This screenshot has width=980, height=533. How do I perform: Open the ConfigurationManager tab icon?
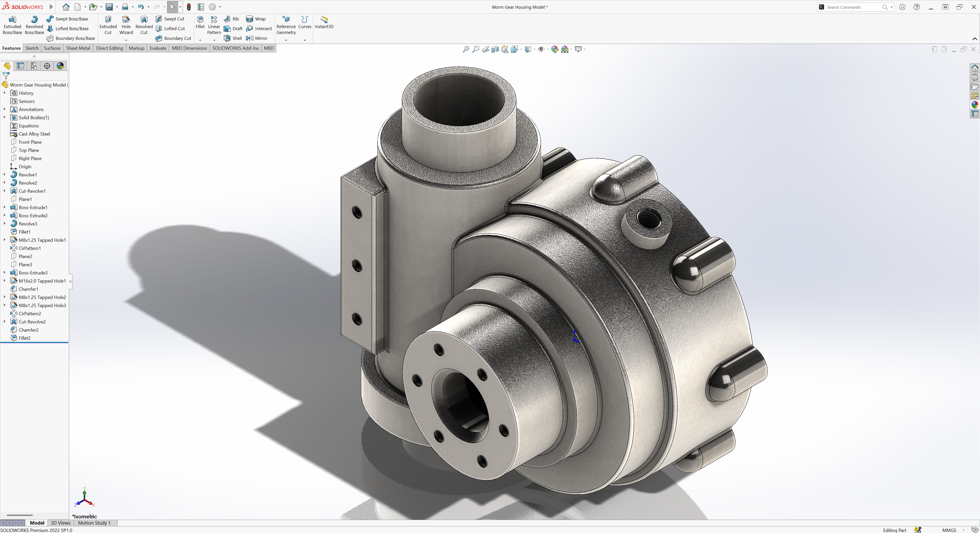(34, 66)
